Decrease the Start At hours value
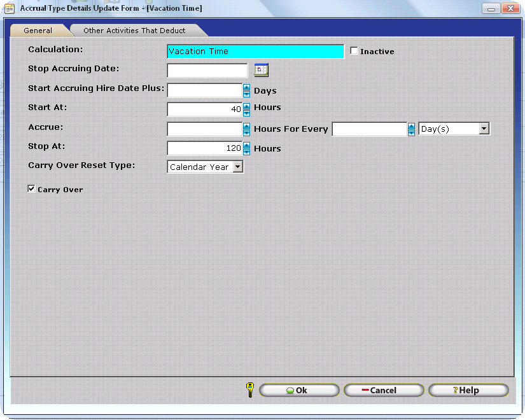Screen dimensions: 525x420 click(x=246, y=113)
